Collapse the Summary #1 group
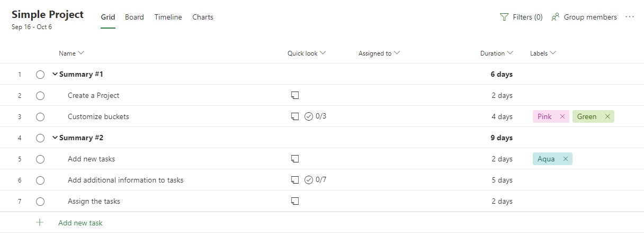 click(55, 74)
